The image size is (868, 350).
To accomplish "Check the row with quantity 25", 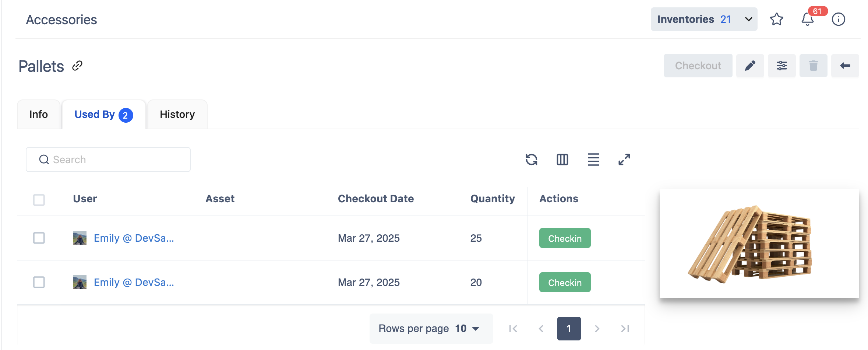I will point(39,238).
